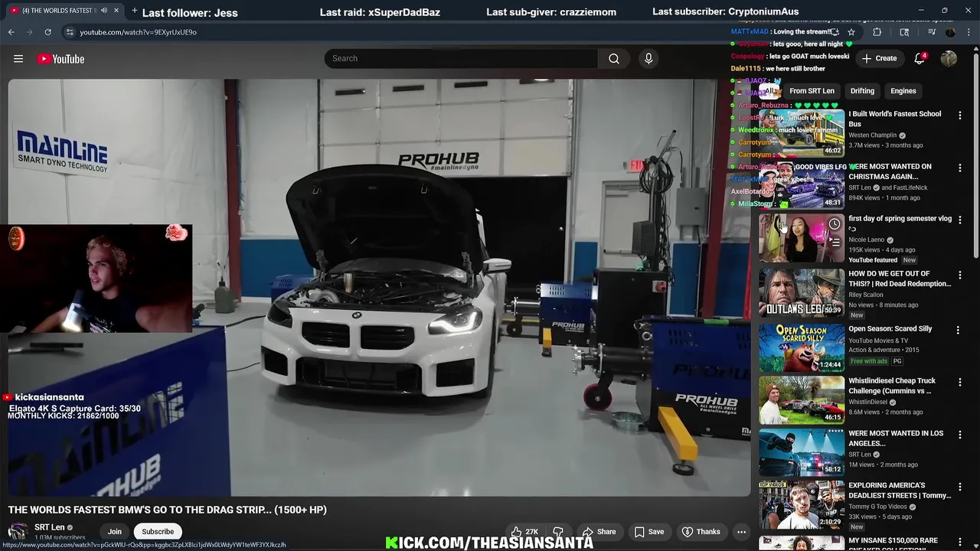Like the video (27K)
The width and height of the screenshot is (980, 551).
524,532
